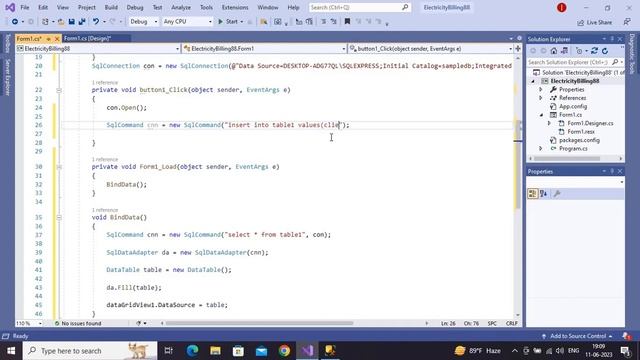Open the ElectricityBilling88.Form1 class dropdown

[264, 49]
